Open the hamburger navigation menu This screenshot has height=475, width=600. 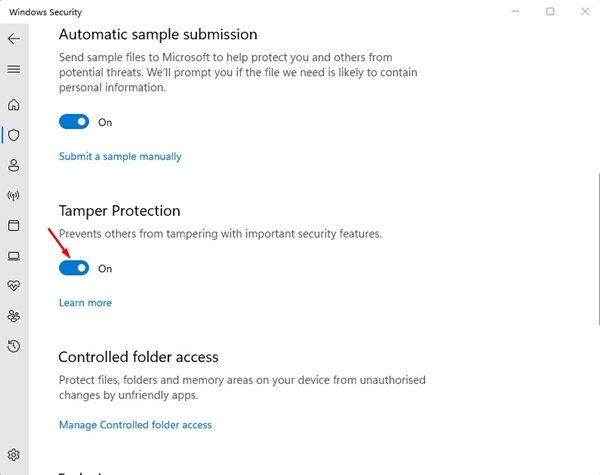tap(14, 69)
